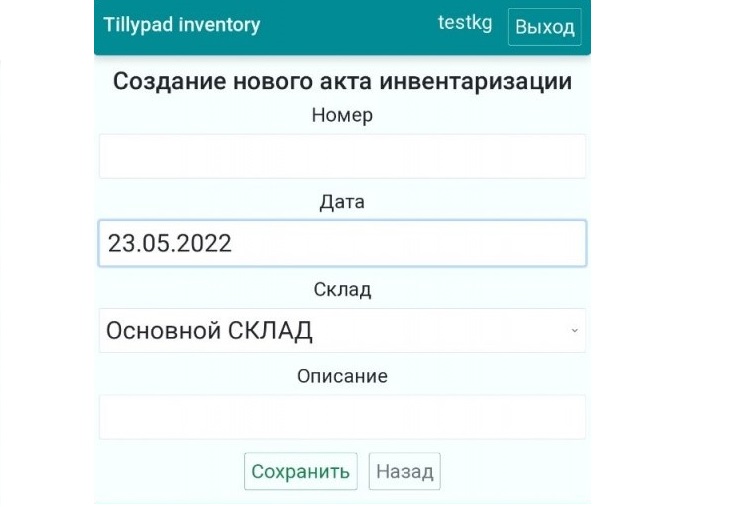739x507 pixels.
Task: Click the Дата field showing 23.05.2022
Action: (x=342, y=243)
